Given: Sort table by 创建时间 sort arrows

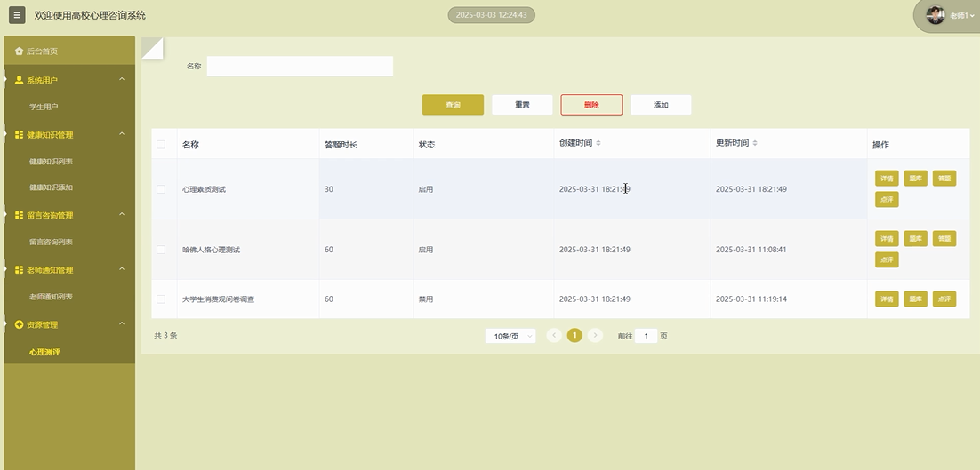Looking at the screenshot, I should (x=598, y=144).
